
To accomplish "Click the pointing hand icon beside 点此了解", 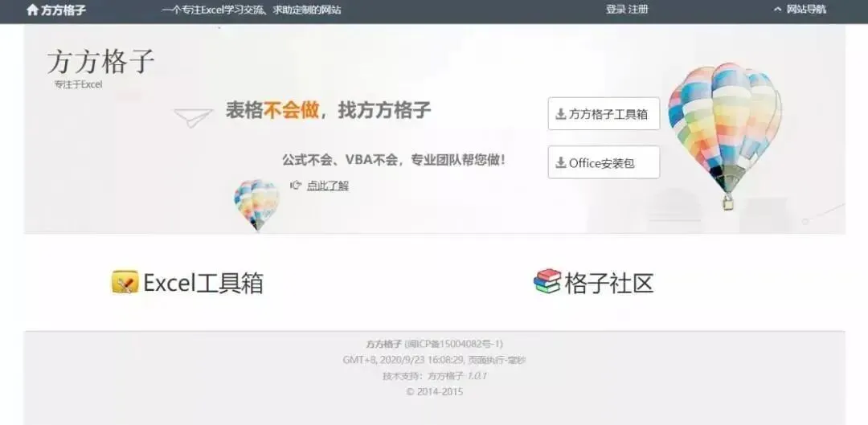I will tap(296, 186).
